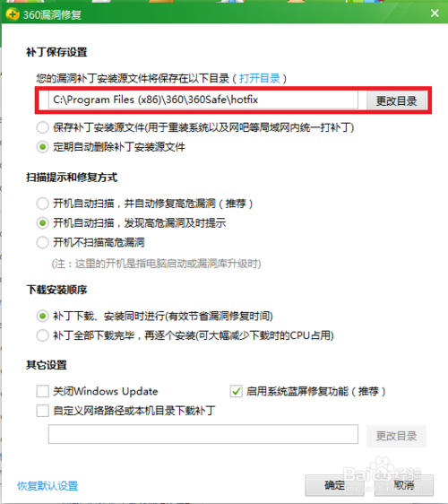Click the hotfix save path text field
Viewport: 448px width, 504px height.
(203, 100)
